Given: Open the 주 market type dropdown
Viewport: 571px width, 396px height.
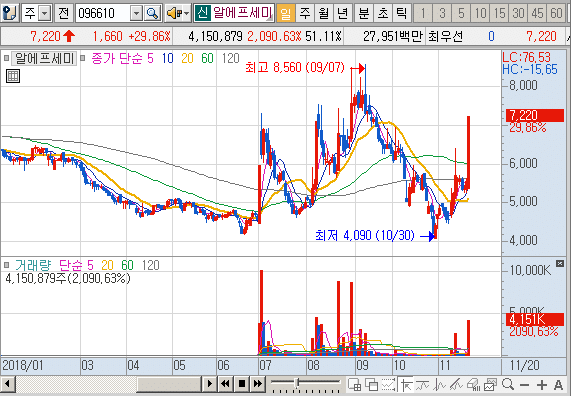Looking at the screenshot, I should click(x=45, y=14).
